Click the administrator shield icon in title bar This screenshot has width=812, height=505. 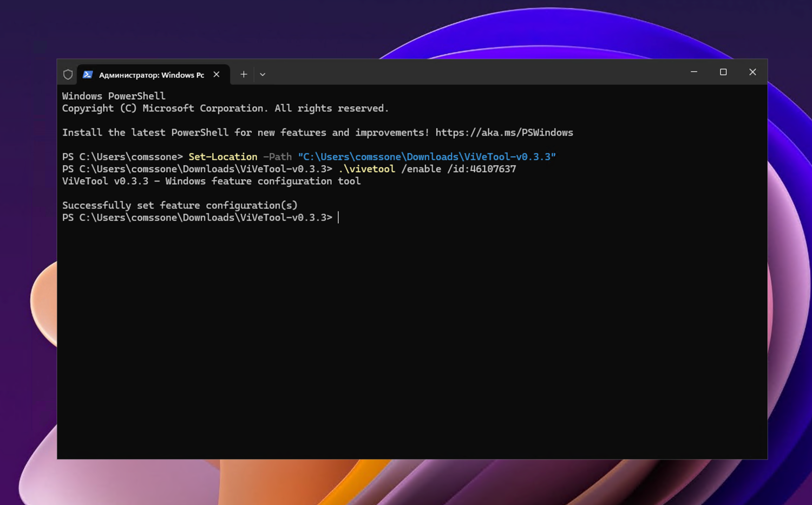(x=68, y=75)
